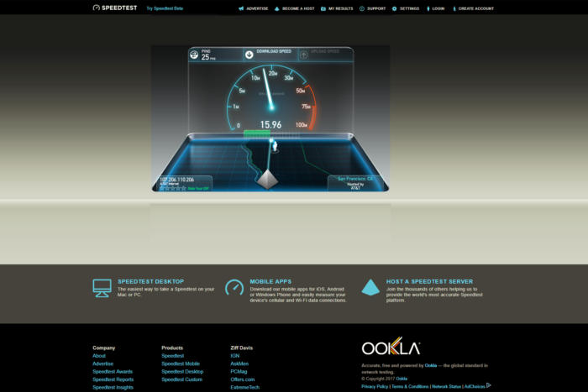Click the green test progress bar

coord(255,133)
